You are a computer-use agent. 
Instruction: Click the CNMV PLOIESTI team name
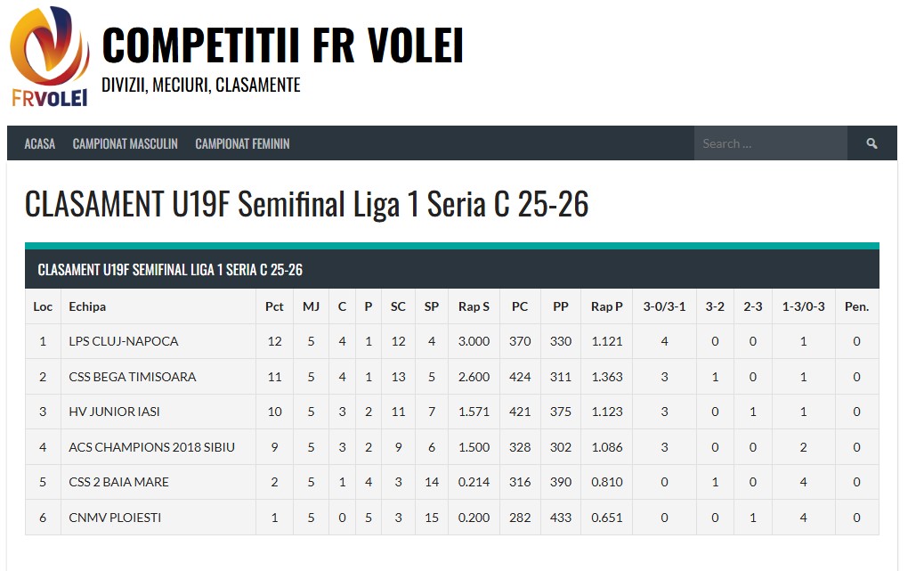pos(115,518)
